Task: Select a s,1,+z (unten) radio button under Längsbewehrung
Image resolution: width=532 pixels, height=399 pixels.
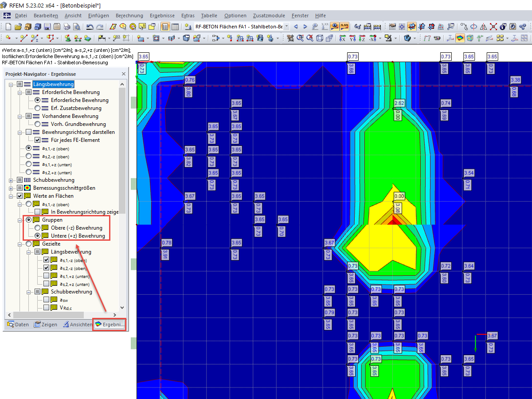Action: (29, 164)
